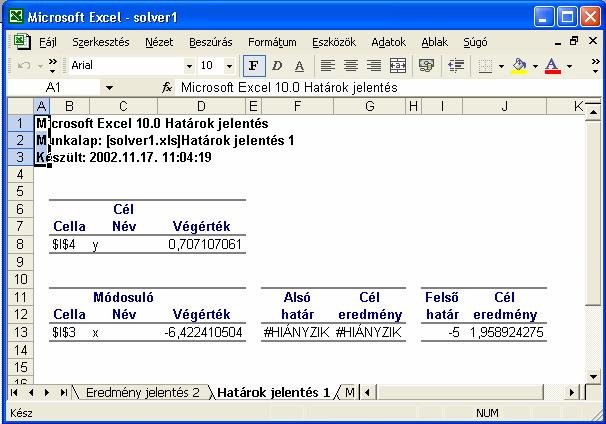Close the workbook document window
This screenshot has height=424, width=606.
tap(593, 41)
